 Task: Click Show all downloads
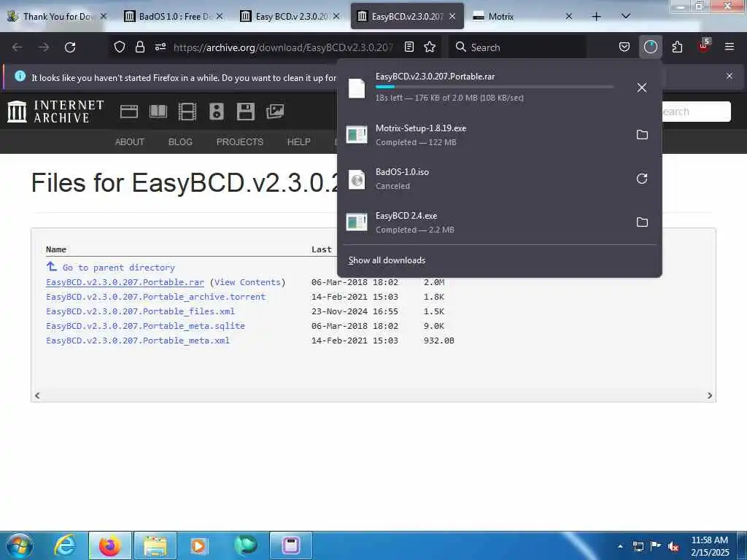coord(387,260)
